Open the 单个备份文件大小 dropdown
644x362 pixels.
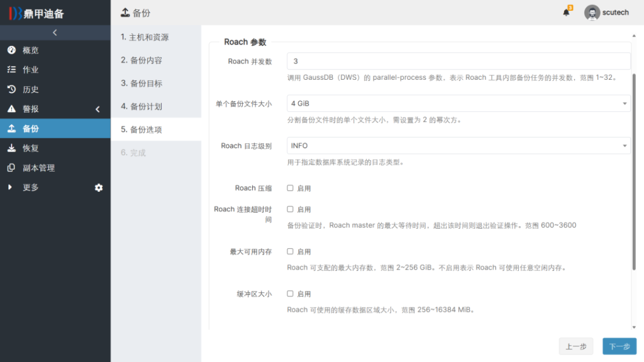pos(458,103)
